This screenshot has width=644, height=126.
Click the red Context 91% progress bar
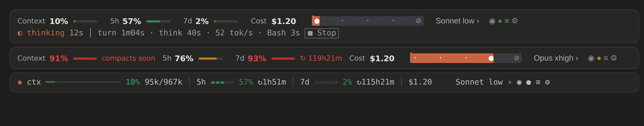point(85,58)
